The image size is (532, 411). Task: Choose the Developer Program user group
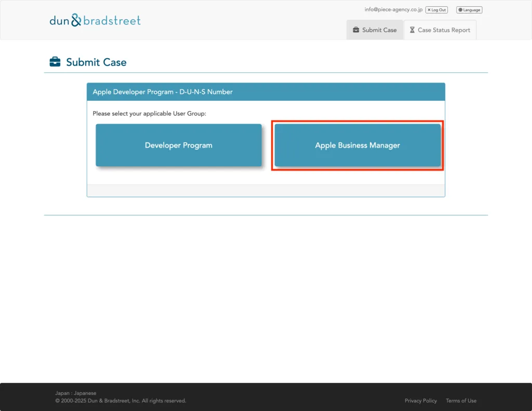coord(179,145)
